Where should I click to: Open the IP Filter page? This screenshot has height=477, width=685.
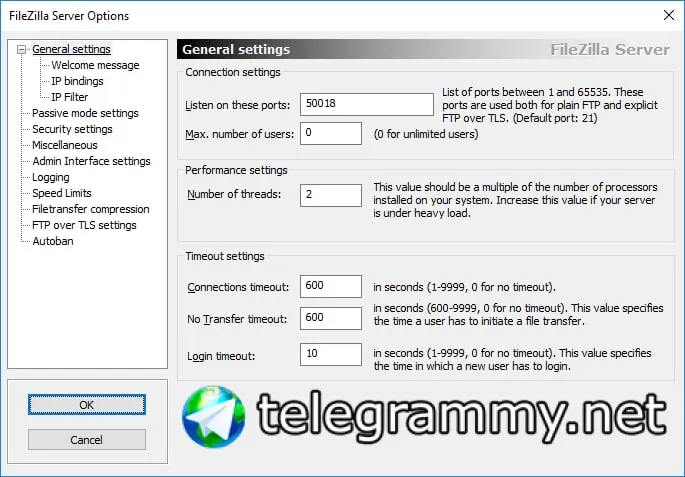pyautogui.click(x=69, y=97)
